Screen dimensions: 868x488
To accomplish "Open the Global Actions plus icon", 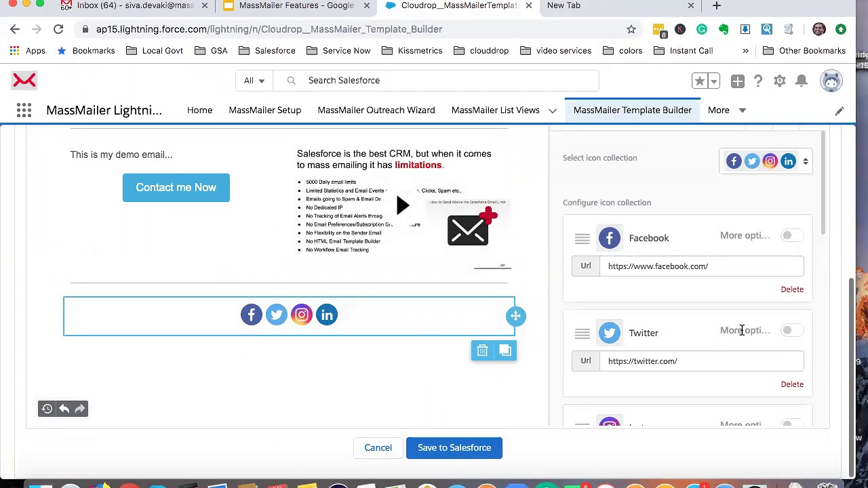I will [738, 81].
